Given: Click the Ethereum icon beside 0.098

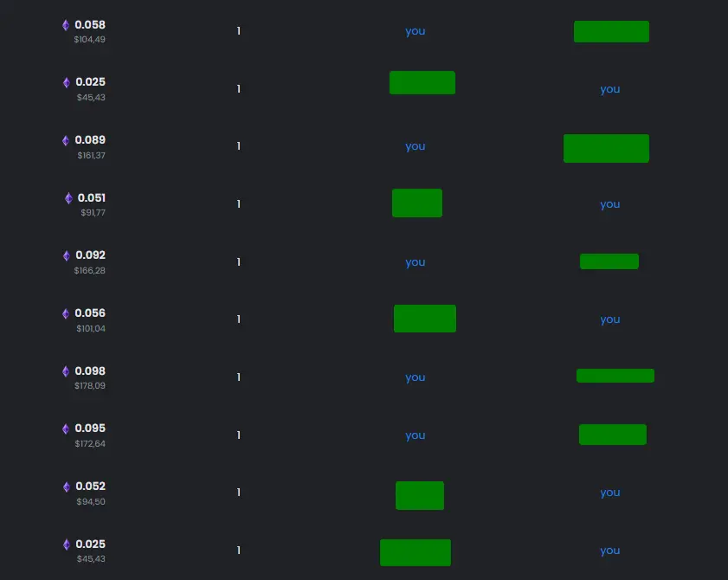Looking at the screenshot, I should pyautogui.click(x=66, y=371).
